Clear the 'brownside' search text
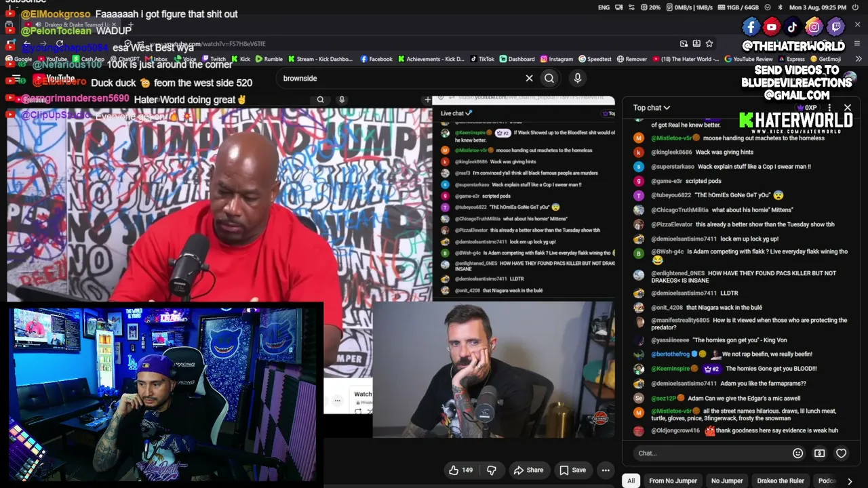The width and height of the screenshot is (868, 488). (x=529, y=78)
